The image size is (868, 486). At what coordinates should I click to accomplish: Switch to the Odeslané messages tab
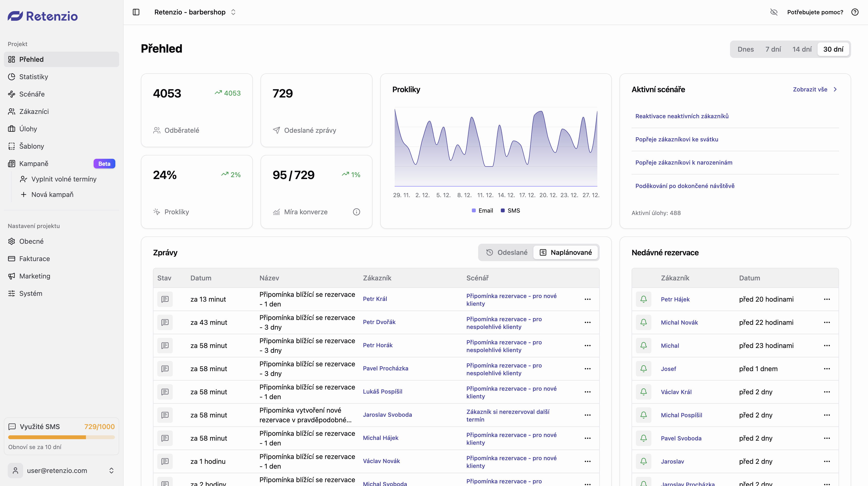click(x=507, y=252)
